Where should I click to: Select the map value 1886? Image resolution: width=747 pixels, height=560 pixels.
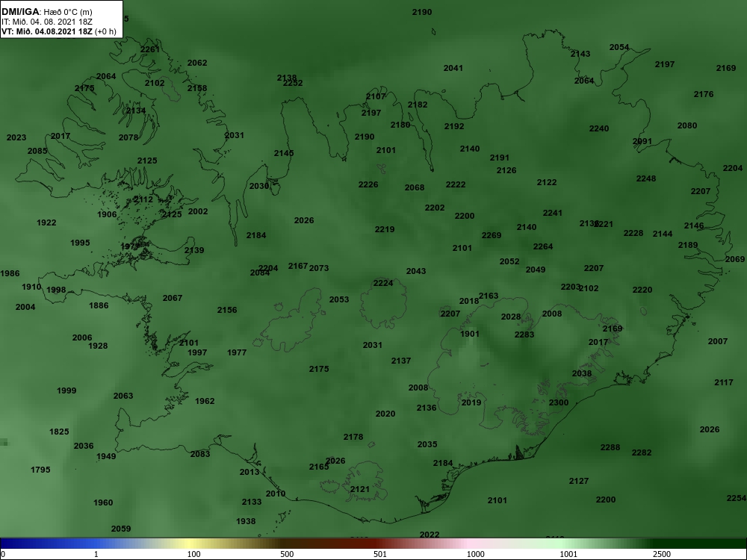[x=99, y=305]
